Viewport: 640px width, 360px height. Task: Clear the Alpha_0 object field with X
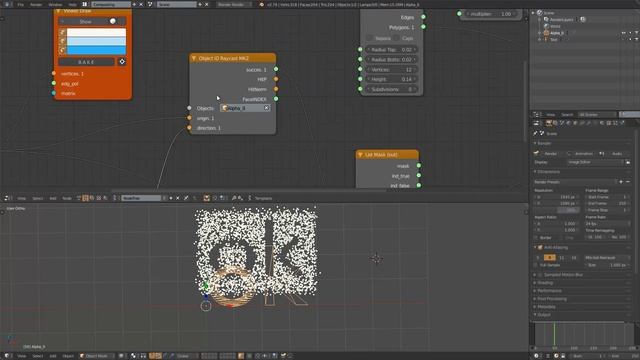[x=266, y=108]
